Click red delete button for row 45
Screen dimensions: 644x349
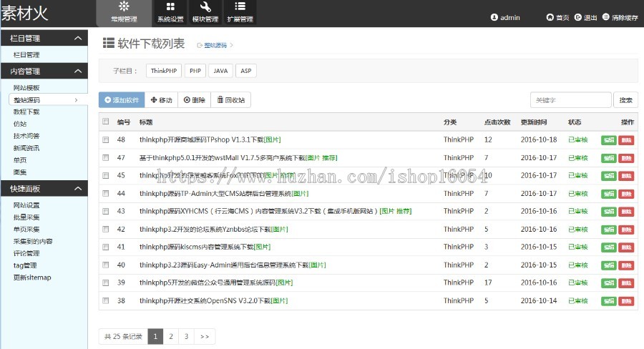coord(626,176)
